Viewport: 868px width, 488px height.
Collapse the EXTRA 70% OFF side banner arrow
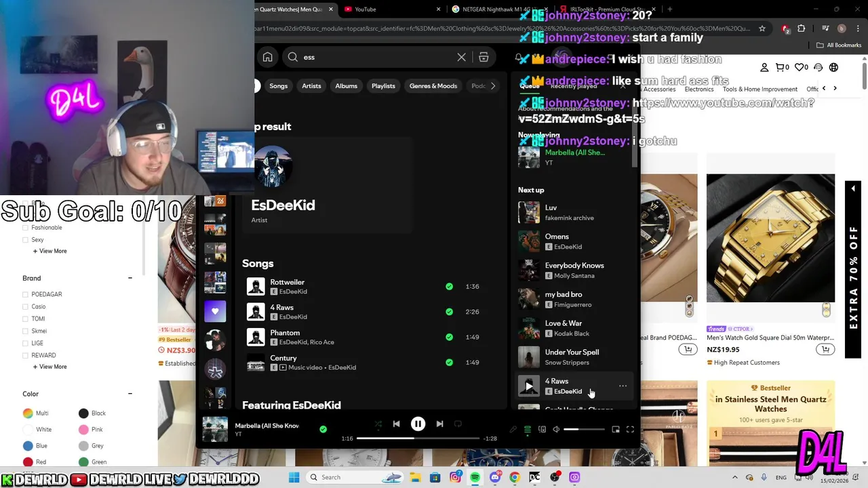[x=853, y=188]
